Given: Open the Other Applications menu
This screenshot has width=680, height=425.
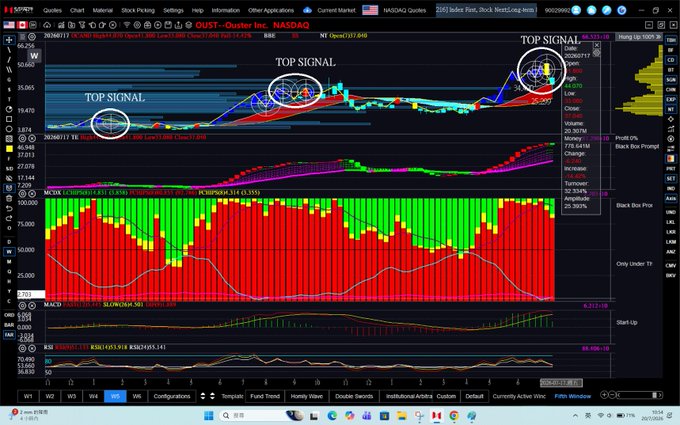Looking at the screenshot, I should (x=271, y=10).
